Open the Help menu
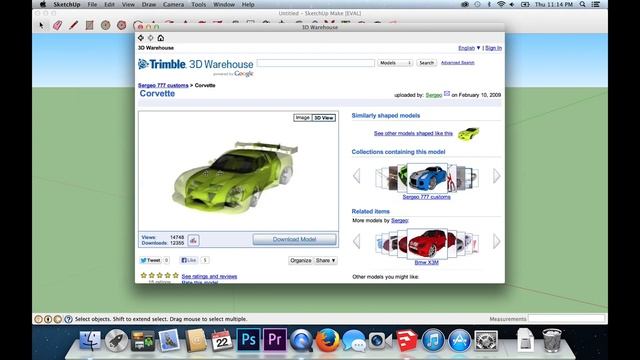 (248, 4)
